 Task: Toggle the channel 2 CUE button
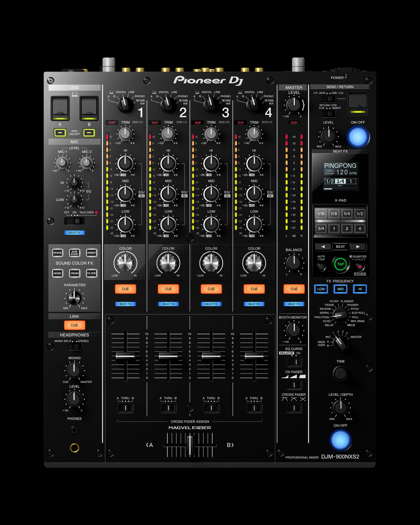168,289
